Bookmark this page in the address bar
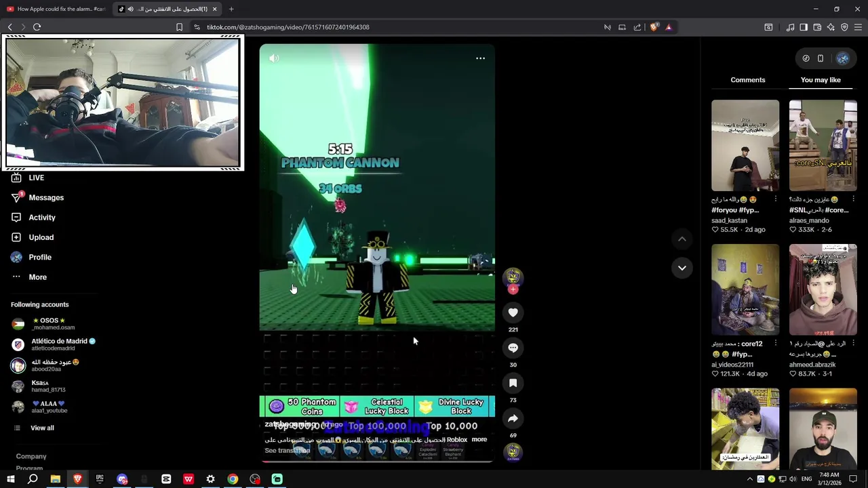Screen dimensions: 868x488 (x=179, y=27)
